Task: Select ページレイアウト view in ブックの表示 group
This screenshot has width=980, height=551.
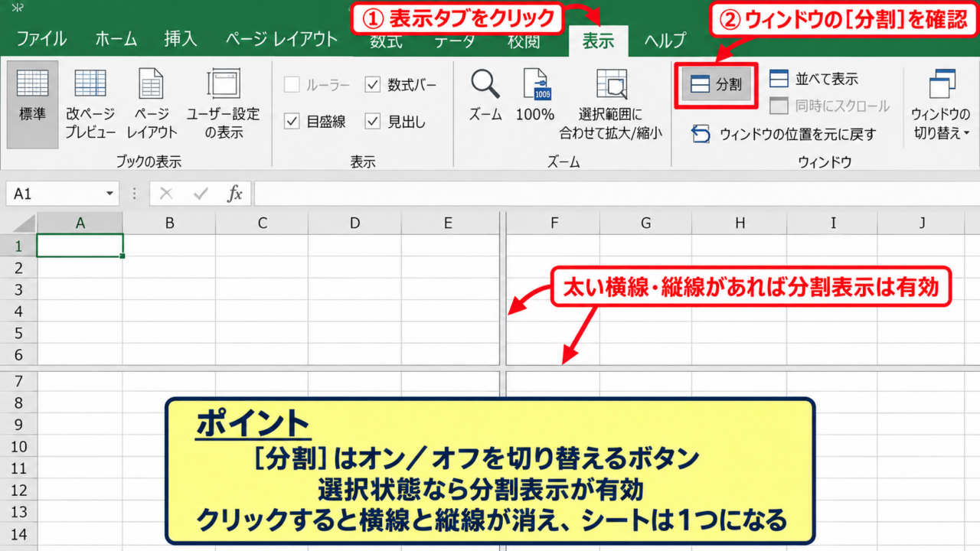Action: tap(152, 104)
